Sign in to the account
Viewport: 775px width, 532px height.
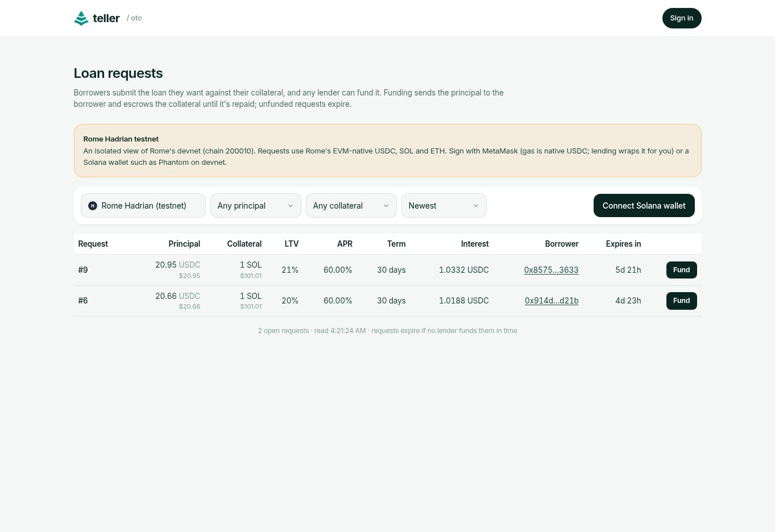click(682, 18)
